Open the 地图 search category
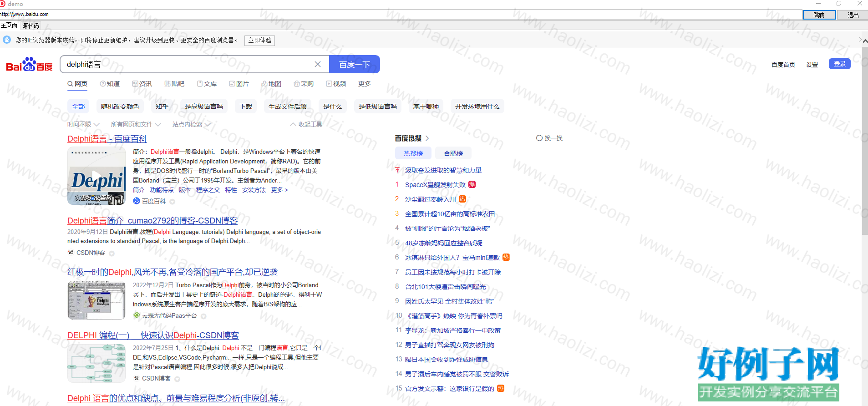Viewport: 868px width, 406px height. [271, 84]
